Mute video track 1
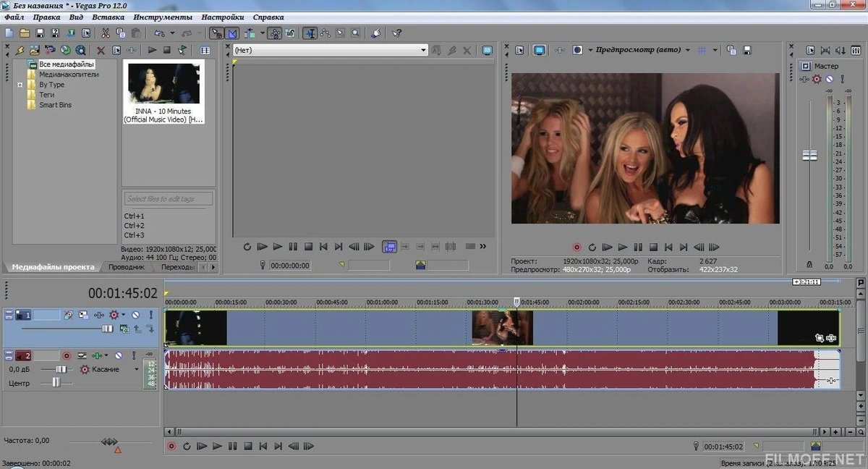 [135, 315]
